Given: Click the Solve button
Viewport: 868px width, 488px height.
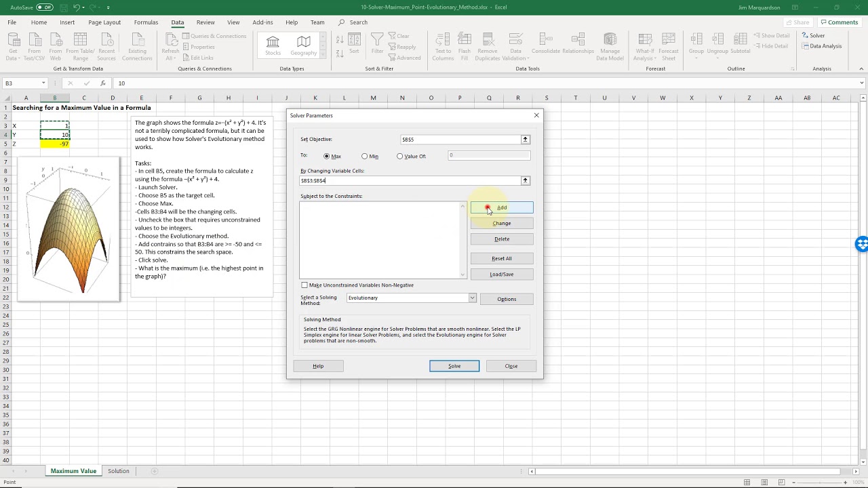Looking at the screenshot, I should tap(454, 366).
